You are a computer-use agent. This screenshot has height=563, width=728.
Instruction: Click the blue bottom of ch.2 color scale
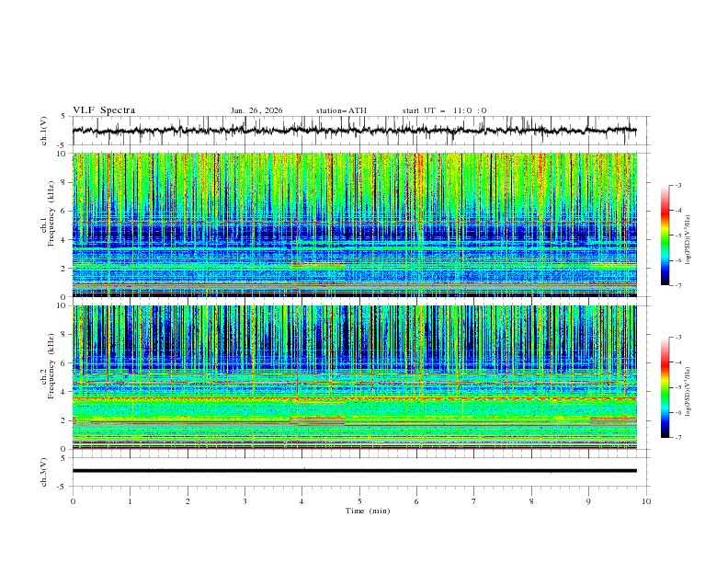click(x=665, y=425)
